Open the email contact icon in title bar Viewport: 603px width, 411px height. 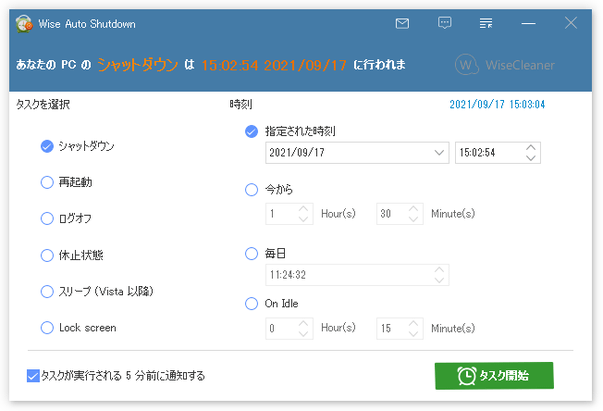tap(402, 23)
